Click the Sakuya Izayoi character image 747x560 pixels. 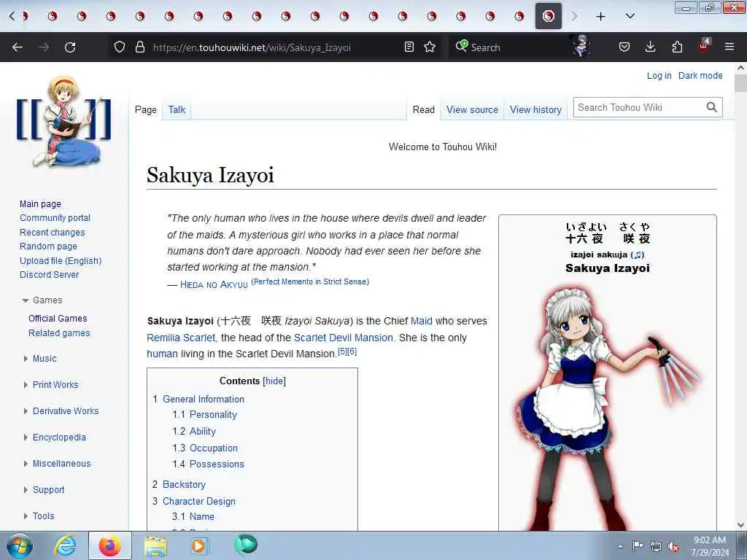(x=608, y=408)
